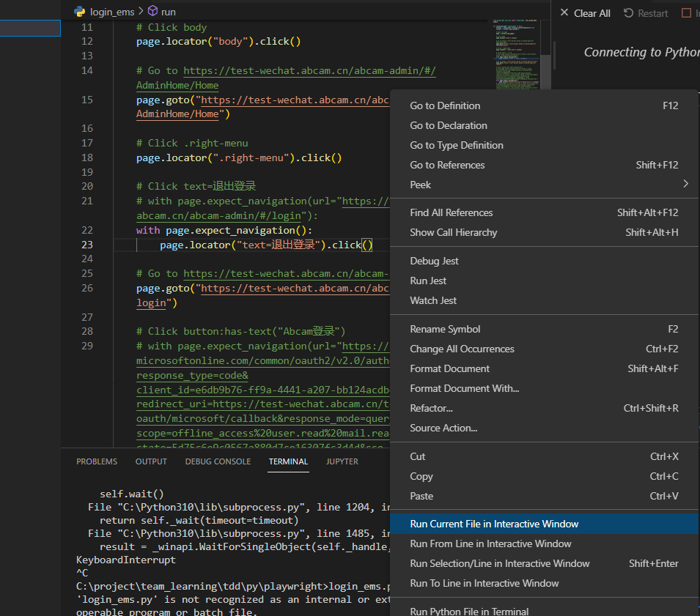Choose Go to Definition from context menu

pos(445,105)
